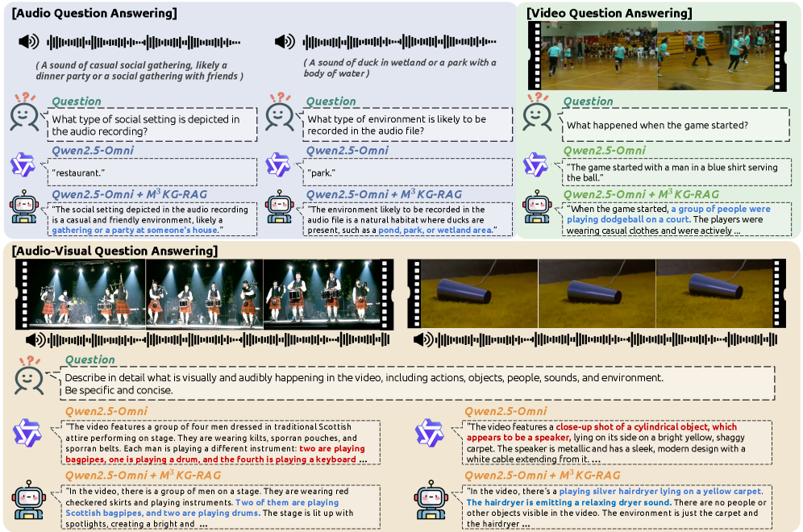This screenshot has height=532, width=803.
Task: Click the long waveform beneath the bagpipe video
Action: pyautogui.click(x=218, y=339)
